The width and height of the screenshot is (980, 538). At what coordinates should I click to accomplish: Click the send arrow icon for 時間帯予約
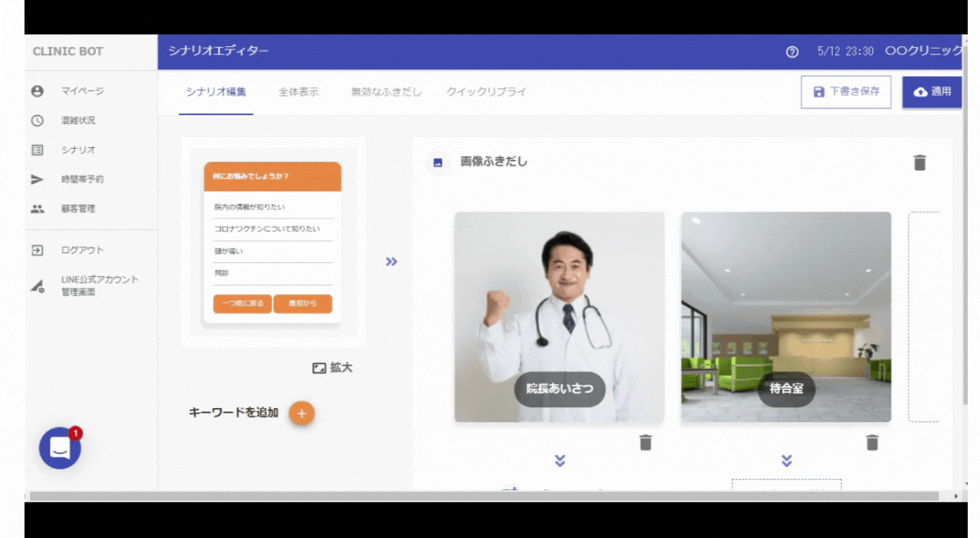(37, 180)
